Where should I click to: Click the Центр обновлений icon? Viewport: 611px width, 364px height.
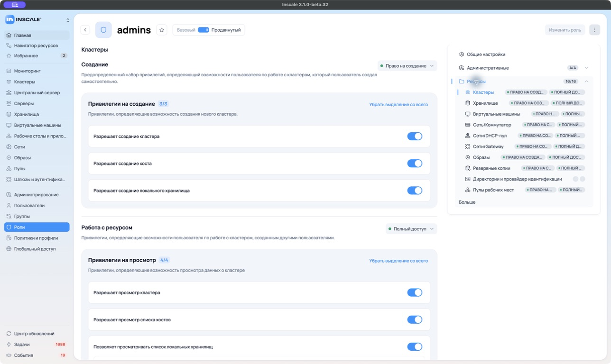pyautogui.click(x=9, y=334)
